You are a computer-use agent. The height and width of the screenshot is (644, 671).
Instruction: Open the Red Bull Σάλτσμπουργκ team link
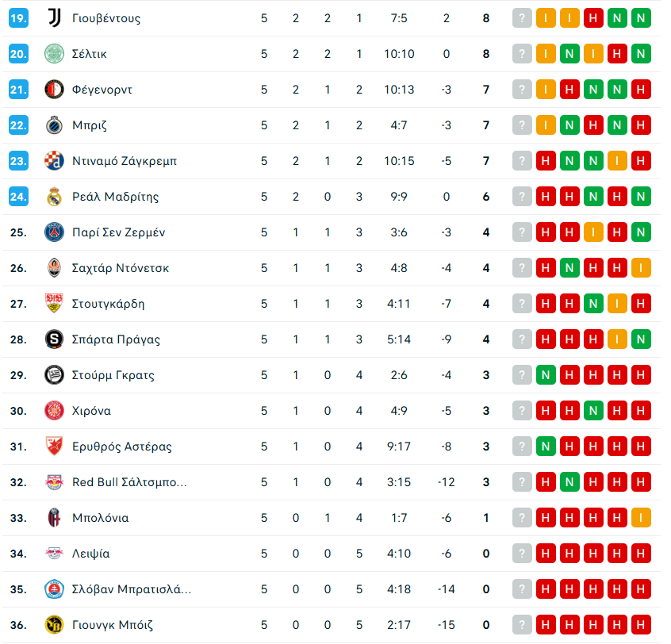129,482
